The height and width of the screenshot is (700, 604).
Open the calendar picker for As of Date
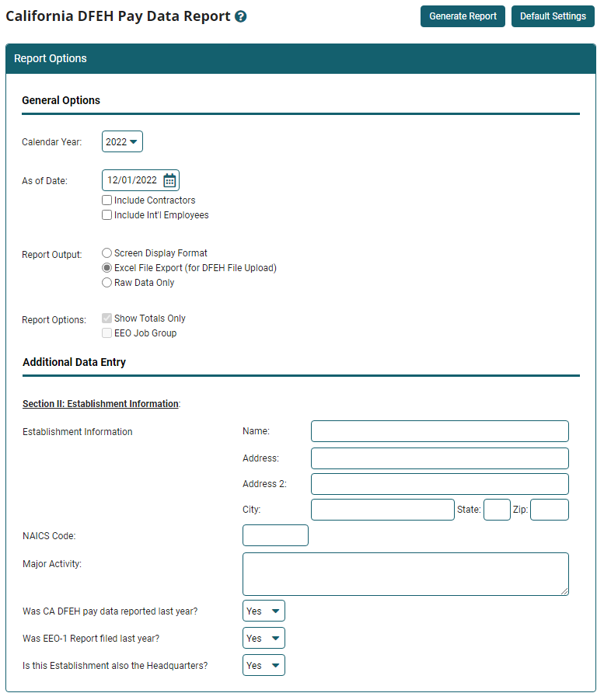click(x=169, y=180)
